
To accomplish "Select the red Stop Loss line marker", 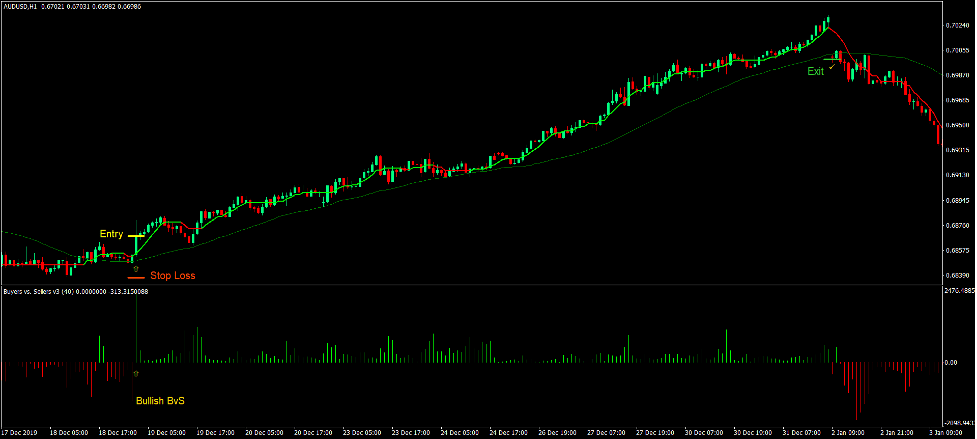I will (136, 277).
